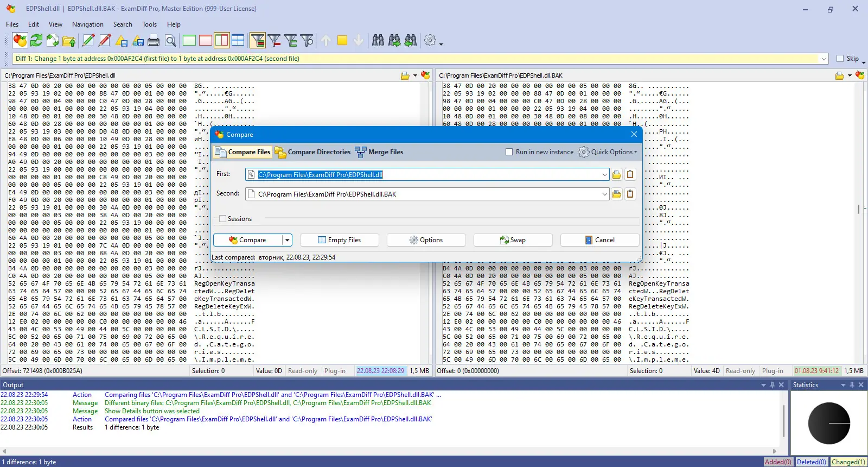Cancel the Compare dialog
This screenshot has height=467, width=868.
pyautogui.click(x=600, y=240)
